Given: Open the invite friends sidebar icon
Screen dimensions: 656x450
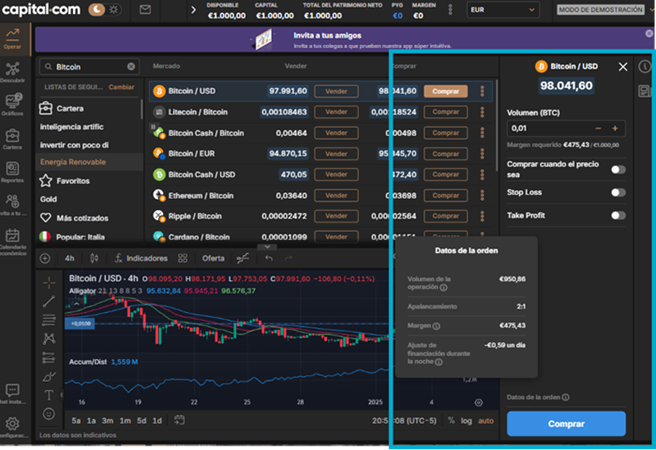Looking at the screenshot, I should coord(13,205).
